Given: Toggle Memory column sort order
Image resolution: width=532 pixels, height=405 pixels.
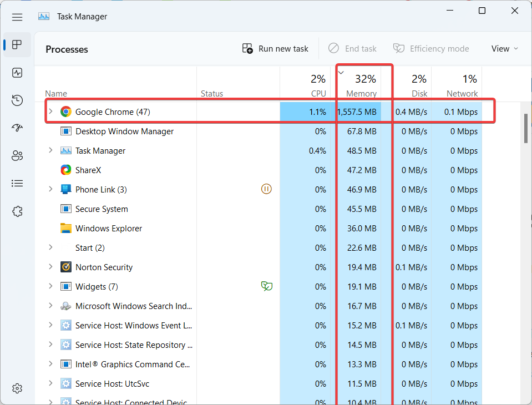Looking at the screenshot, I should click(x=361, y=83).
